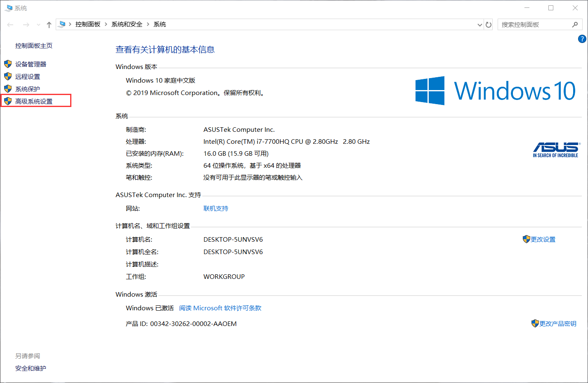588x383 pixels.
Task: Select the 查看有关计算机的基本信息 heading
Action: pos(165,50)
